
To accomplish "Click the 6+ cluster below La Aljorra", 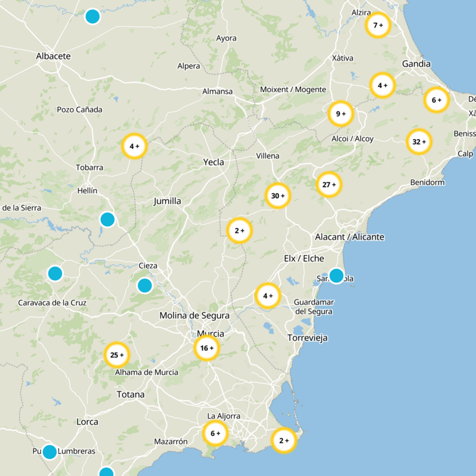I will 215,434.
